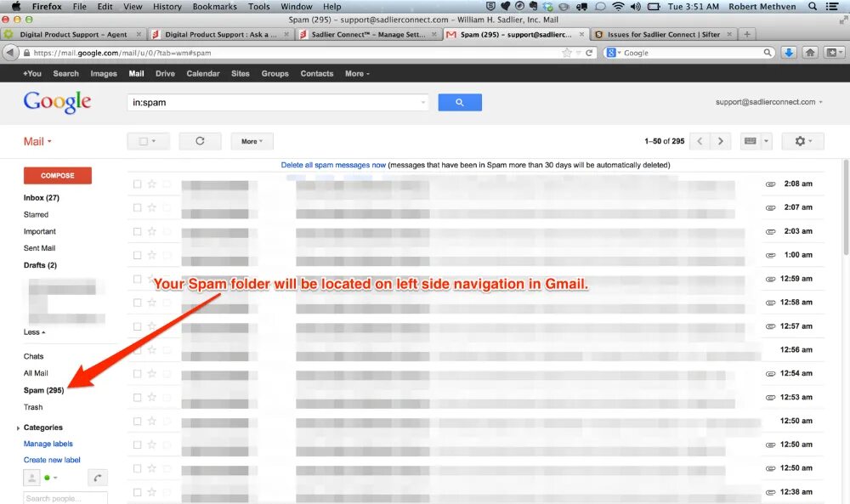Open the Firefox downloads arrow
Image resolution: width=850 pixels, height=504 pixels.
pyautogui.click(x=789, y=53)
